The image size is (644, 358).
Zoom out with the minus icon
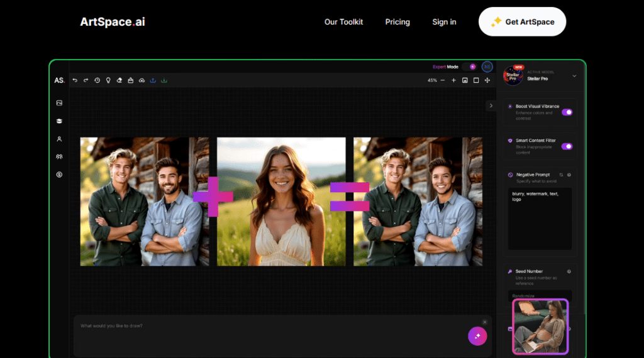443,80
